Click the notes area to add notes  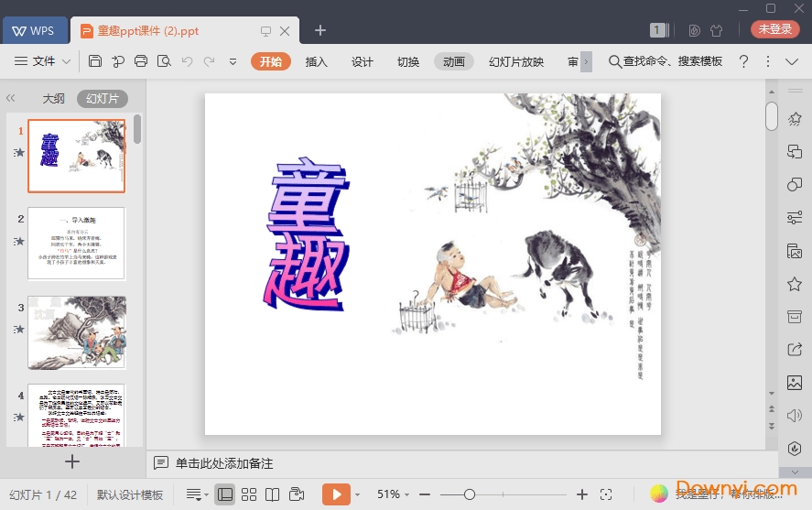point(224,463)
